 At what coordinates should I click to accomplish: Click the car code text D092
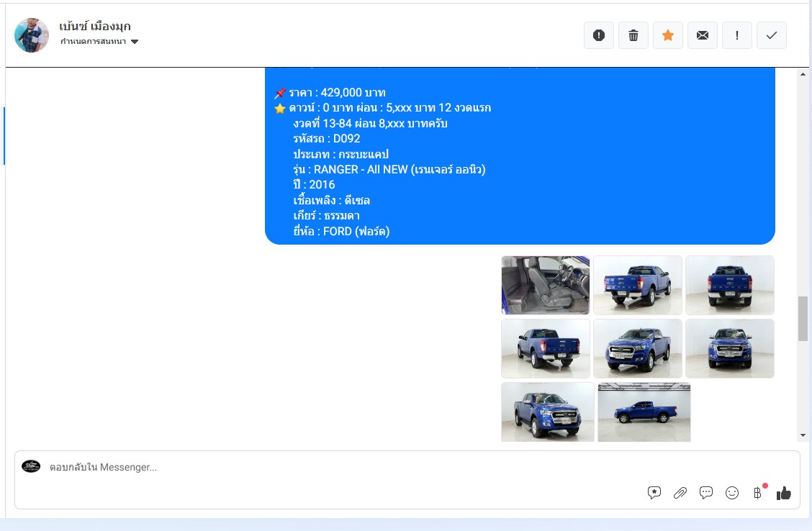[x=346, y=139]
